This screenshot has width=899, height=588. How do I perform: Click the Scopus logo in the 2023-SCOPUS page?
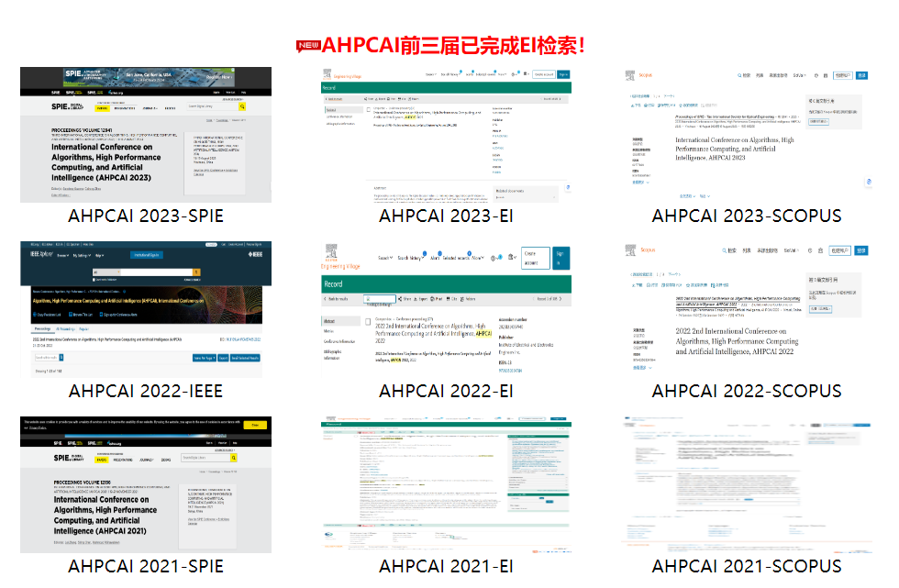click(638, 75)
